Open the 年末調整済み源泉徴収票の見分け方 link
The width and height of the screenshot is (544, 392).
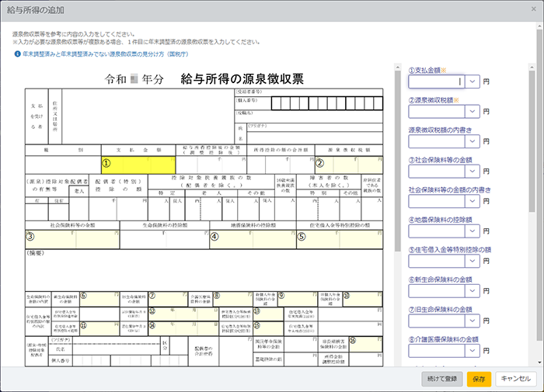coord(100,54)
